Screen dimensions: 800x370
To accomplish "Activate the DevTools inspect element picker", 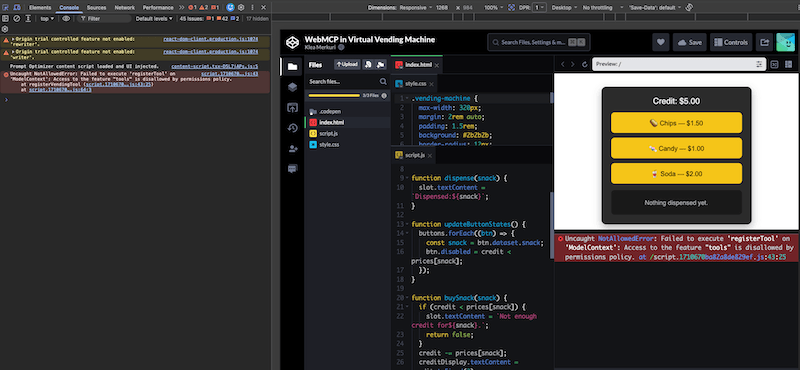I will click(6, 8).
